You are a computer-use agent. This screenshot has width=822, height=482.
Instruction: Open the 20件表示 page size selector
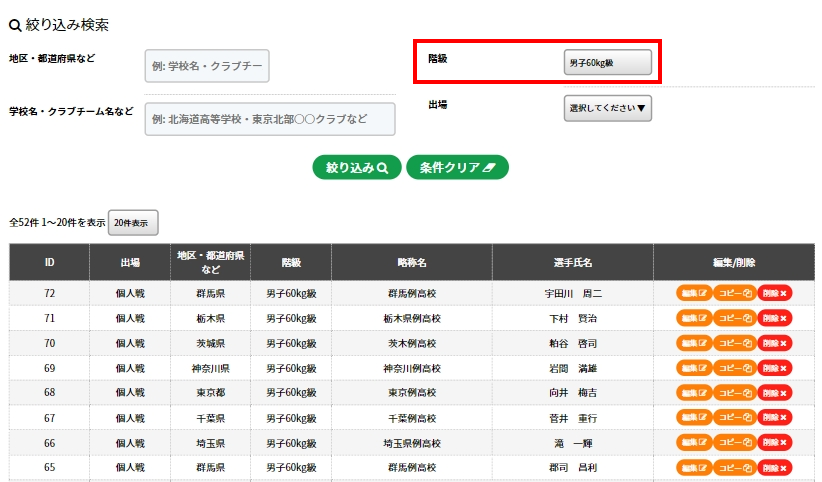click(132, 223)
